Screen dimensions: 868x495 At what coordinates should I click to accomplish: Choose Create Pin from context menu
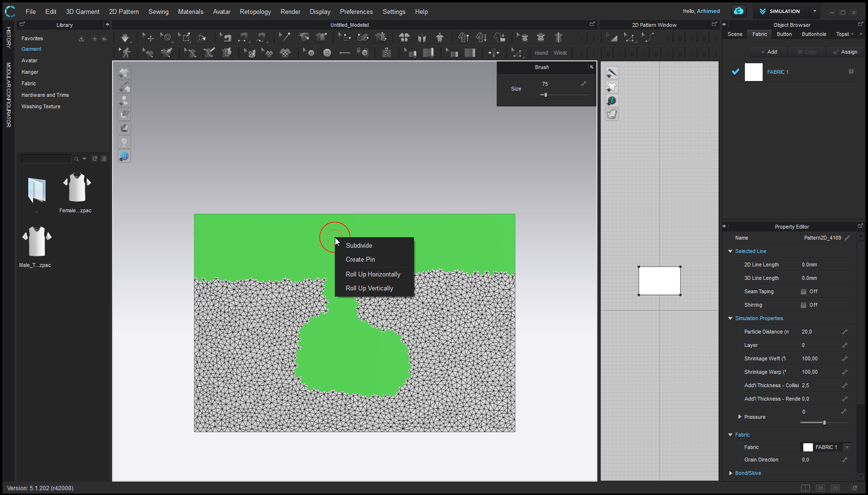360,259
